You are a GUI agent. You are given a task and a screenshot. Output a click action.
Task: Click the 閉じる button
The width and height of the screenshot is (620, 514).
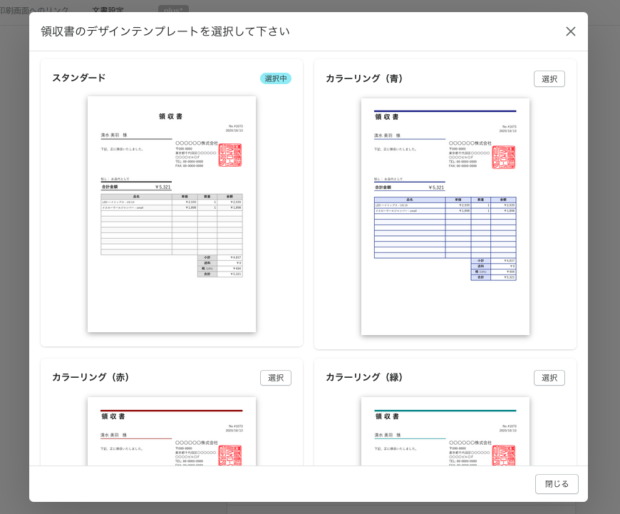pos(556,484)
